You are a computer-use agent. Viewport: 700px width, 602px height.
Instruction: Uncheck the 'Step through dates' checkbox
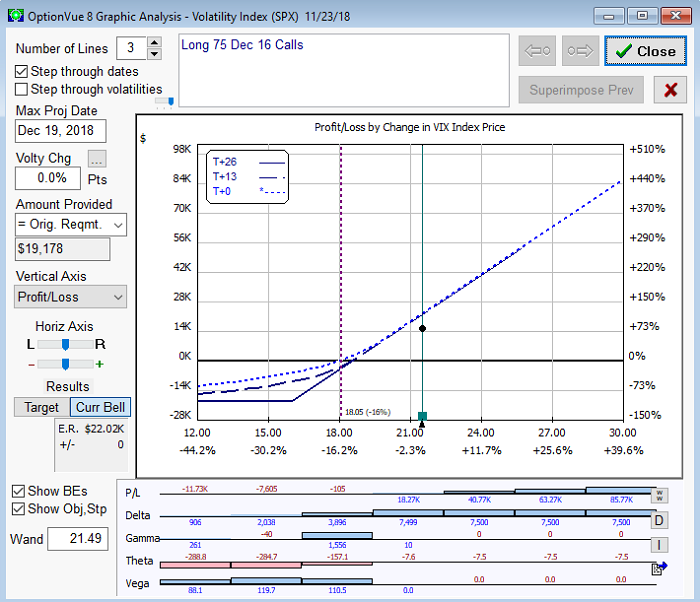point(22,72)
